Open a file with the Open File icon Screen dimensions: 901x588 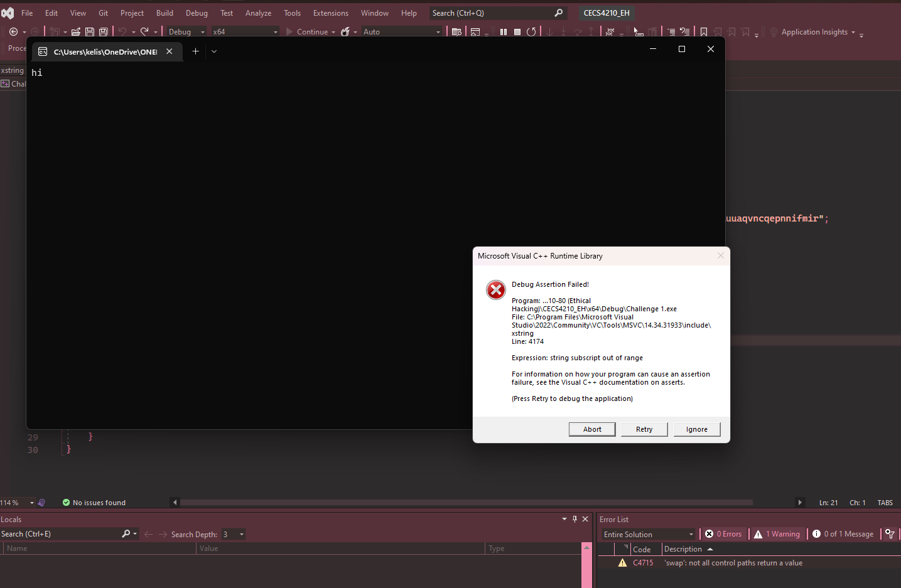(76, 32)
